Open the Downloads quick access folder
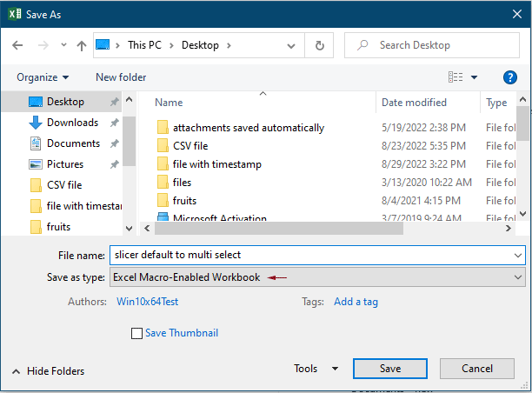The height and width of the screenshot is (393, 532). 71,123
